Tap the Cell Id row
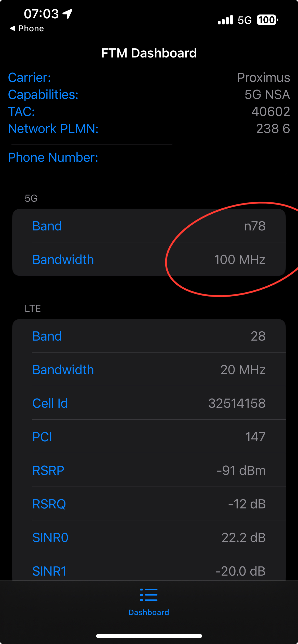Screen dimensions: 298x644 tap(149, 403)
